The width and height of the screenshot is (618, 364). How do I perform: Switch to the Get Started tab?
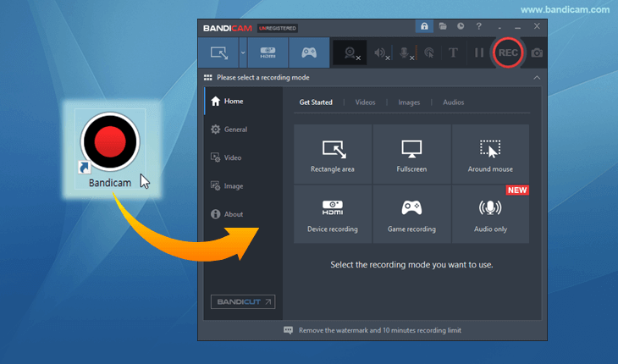pyautogui.click(x=316, y=102)
